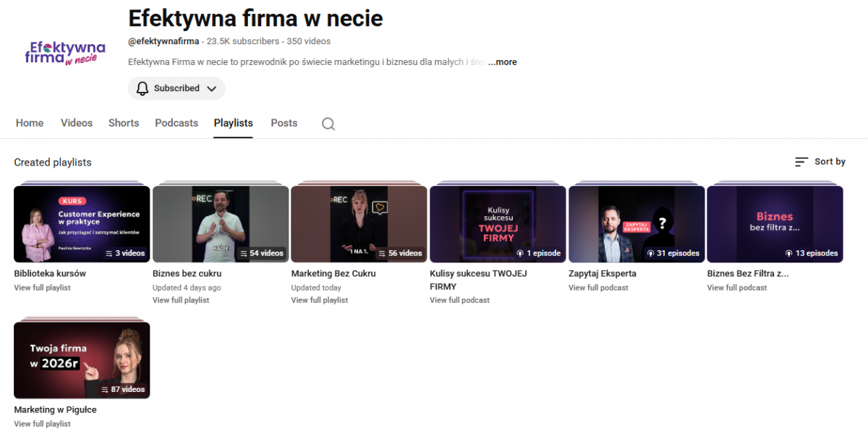Switch to the Videos tab
This screenshot has width=868, height=439.
click(x=76, y=123)
